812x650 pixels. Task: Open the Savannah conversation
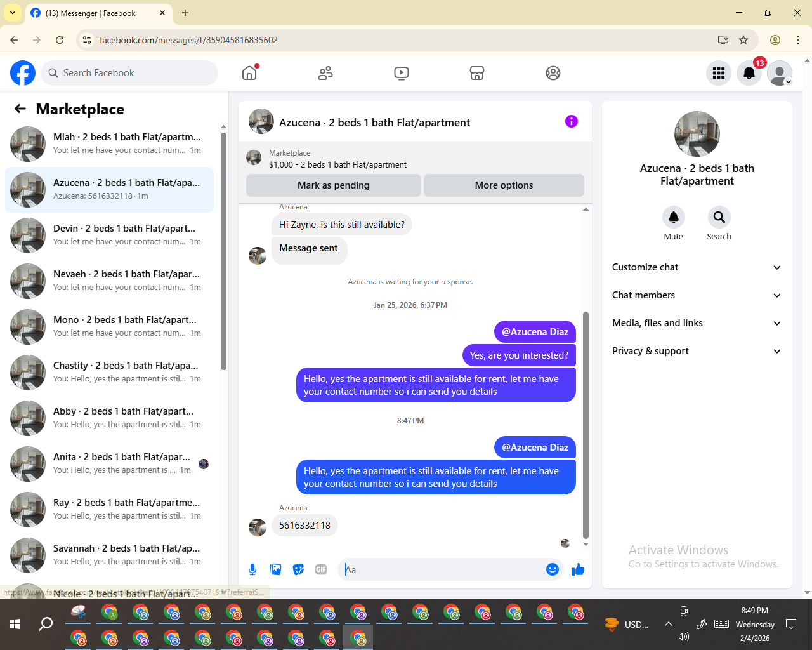(x=109, y=555)
